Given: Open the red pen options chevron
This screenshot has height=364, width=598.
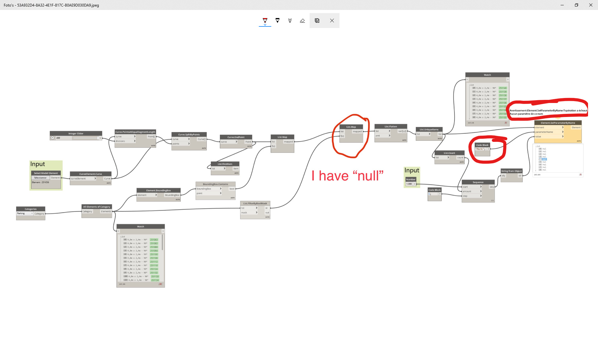Looking at the screenshot, I should click(x=265, y=25).
